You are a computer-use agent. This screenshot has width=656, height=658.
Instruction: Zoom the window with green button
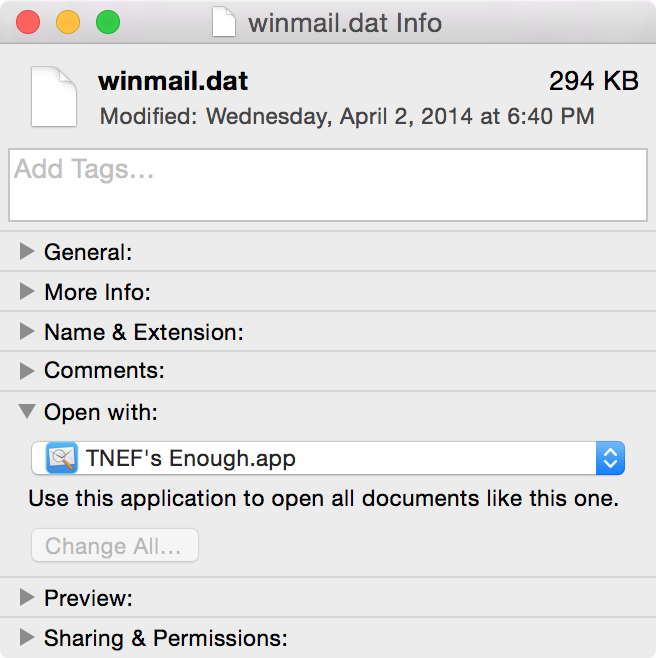pos(108,22)
